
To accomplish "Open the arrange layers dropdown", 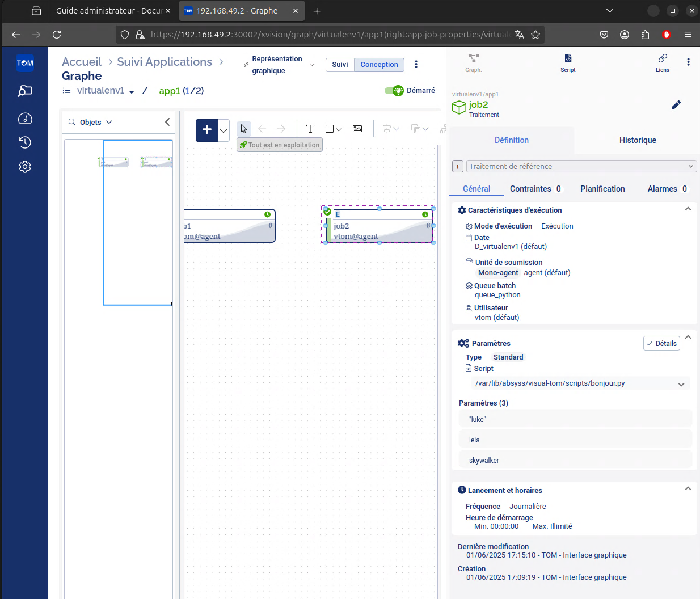I will click(x=420, y=129).
